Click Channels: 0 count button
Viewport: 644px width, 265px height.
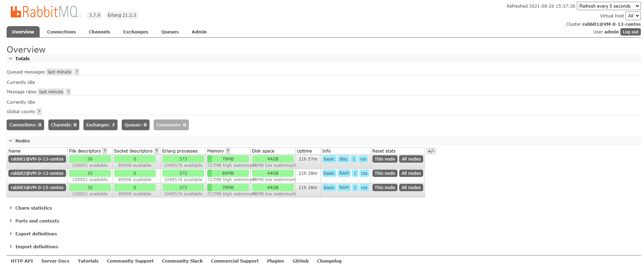64,125
